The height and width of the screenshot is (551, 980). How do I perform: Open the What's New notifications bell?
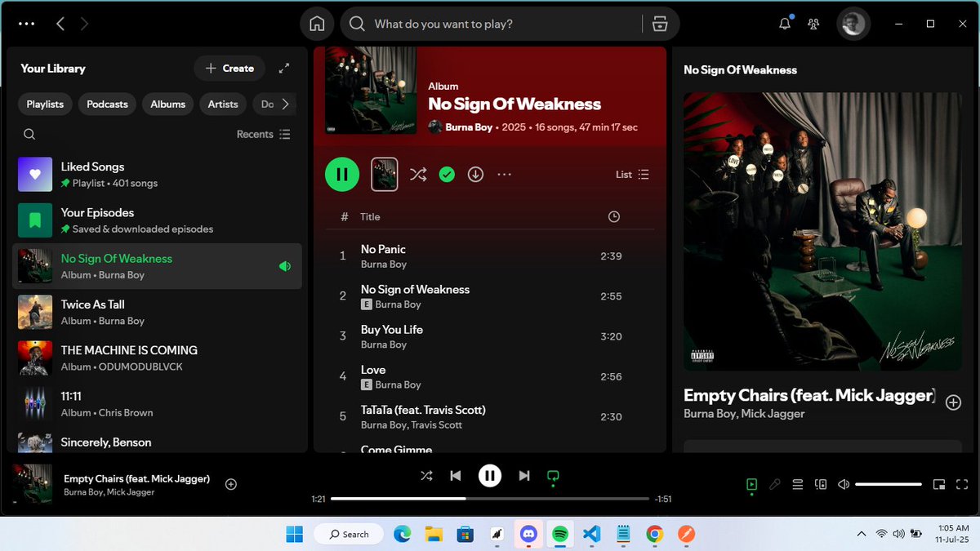point(785,24)
